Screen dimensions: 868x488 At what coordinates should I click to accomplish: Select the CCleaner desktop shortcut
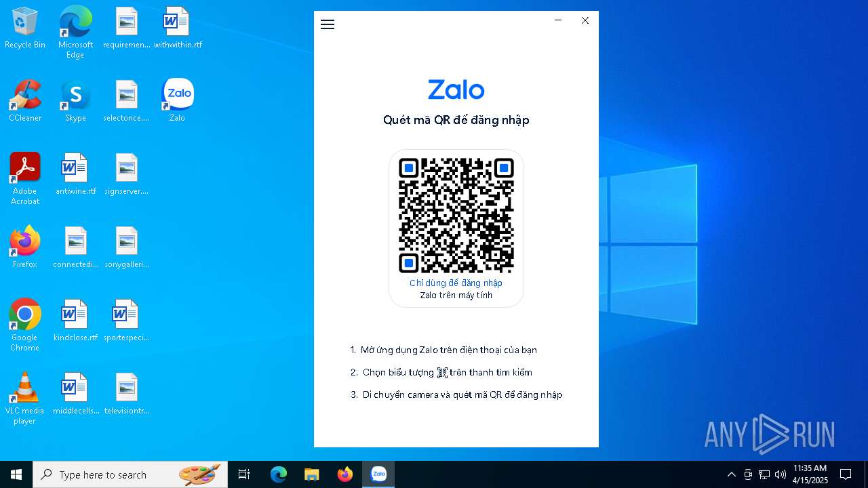(25, 101)
